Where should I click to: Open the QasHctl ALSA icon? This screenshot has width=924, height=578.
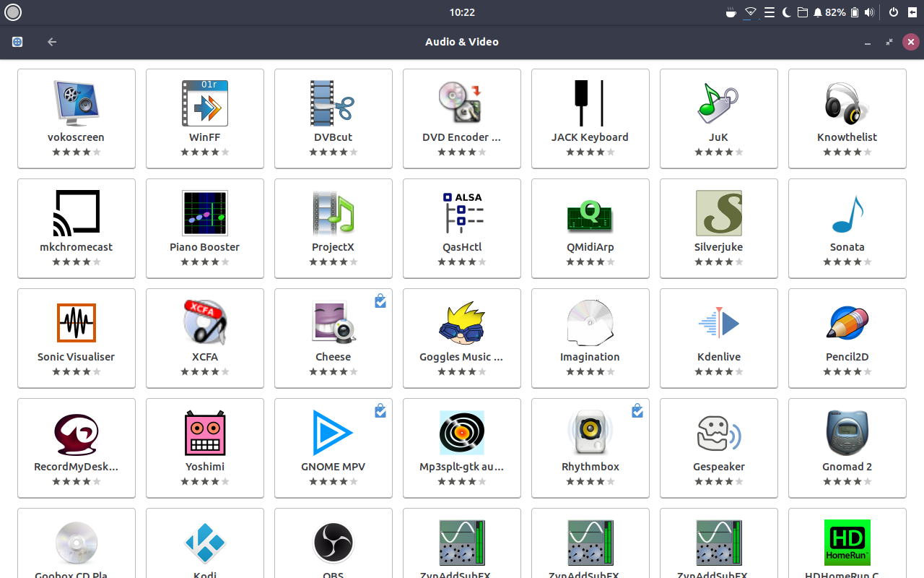click(x=462, y=213)
